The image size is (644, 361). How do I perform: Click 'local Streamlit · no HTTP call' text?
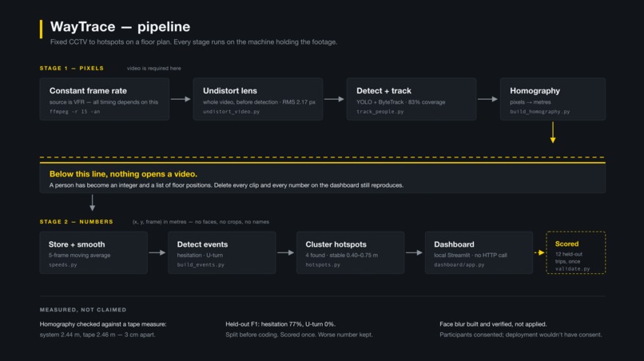tap(471, 255)
